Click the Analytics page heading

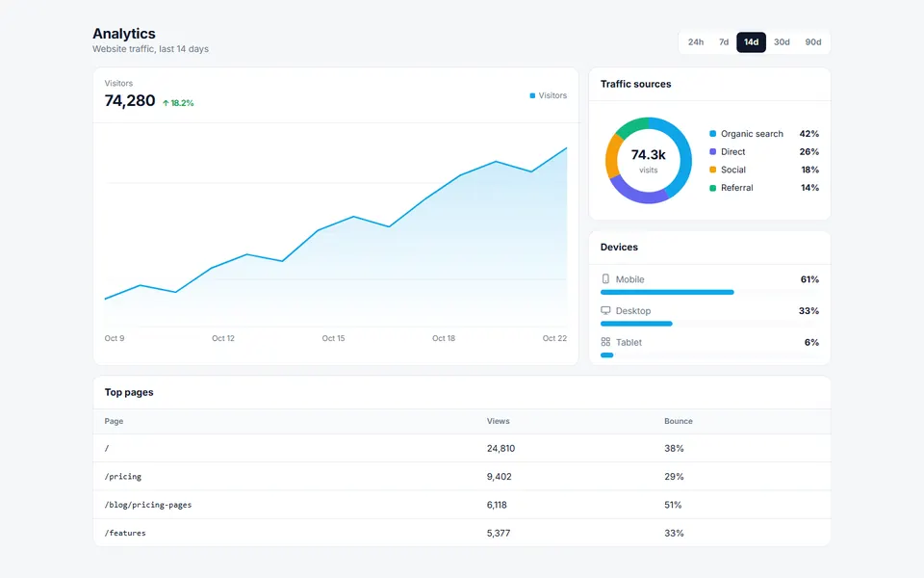pos(124,34)
